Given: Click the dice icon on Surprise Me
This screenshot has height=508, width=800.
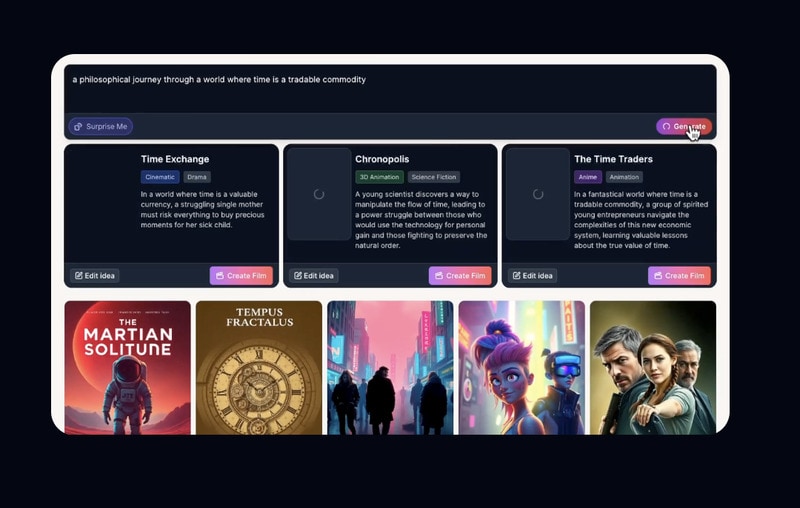Looking at the screenshot, I should [78, 127].
